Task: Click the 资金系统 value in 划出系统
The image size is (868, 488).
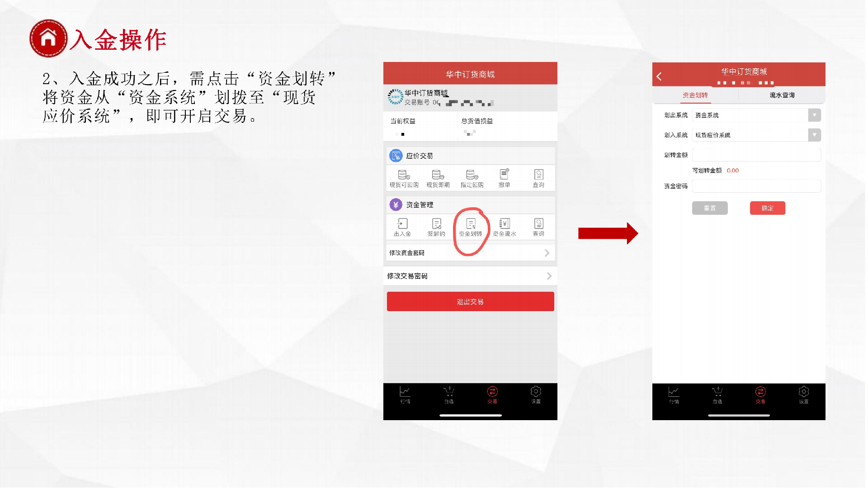Action: pyautogui.click(x=707, y=115)
